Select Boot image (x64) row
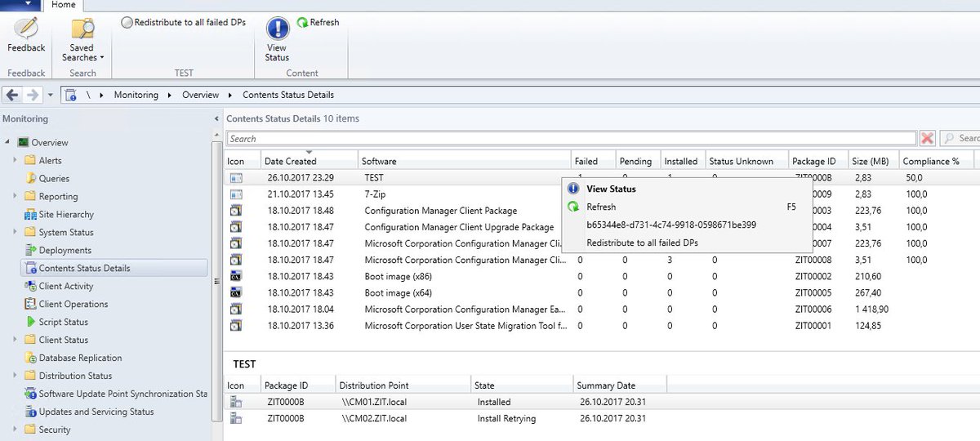980x441 pixels. [x=602, y=292]
